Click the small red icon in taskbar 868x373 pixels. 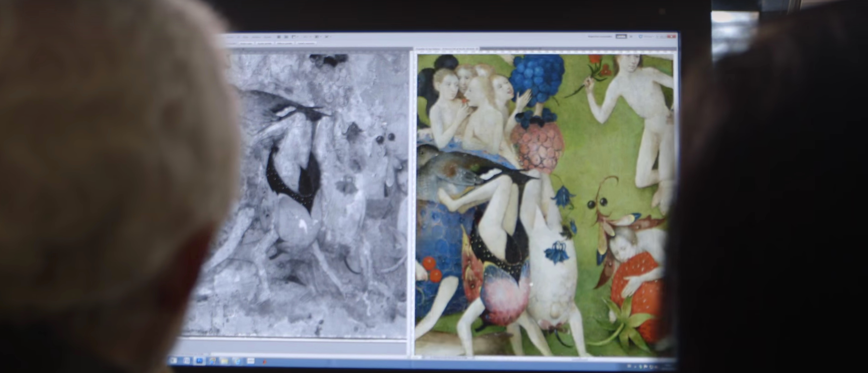click(264, 361)
